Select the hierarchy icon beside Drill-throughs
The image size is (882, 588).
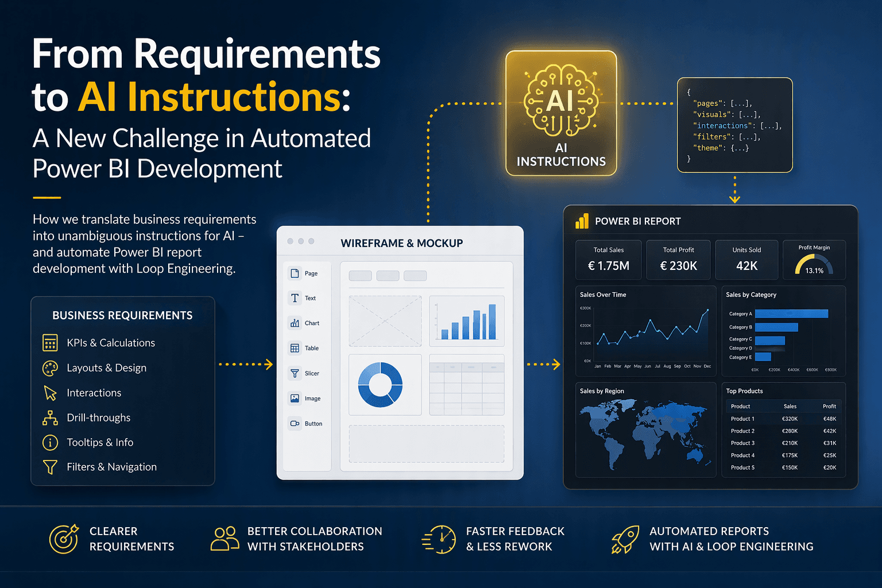point(50,418)
